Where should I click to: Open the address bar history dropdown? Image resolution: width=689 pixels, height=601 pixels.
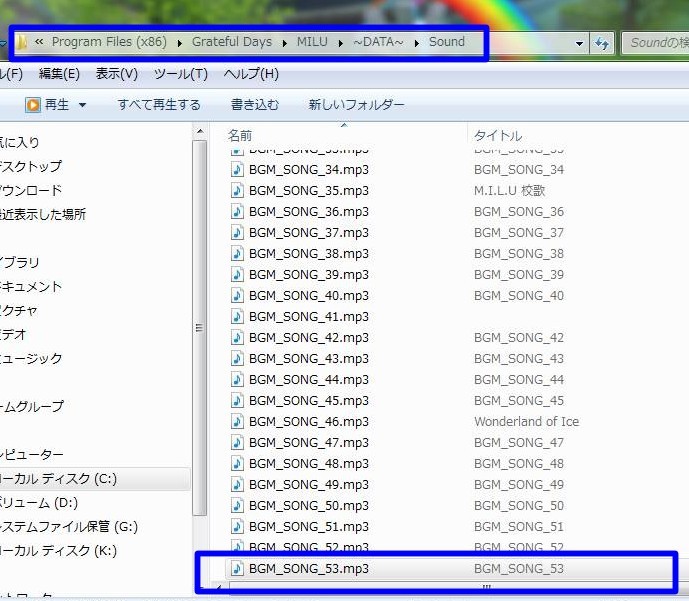click(580, 43)
